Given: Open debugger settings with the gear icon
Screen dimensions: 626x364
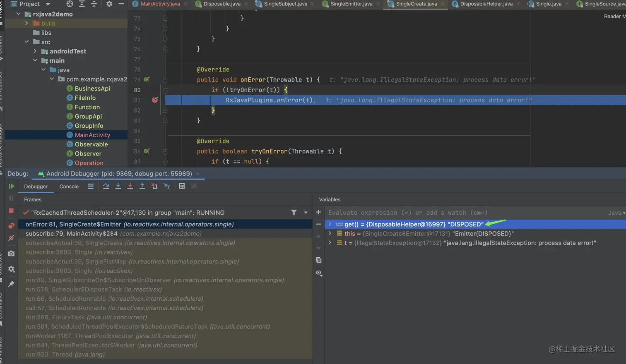Looking at the screenshot, I should [11, 269].
